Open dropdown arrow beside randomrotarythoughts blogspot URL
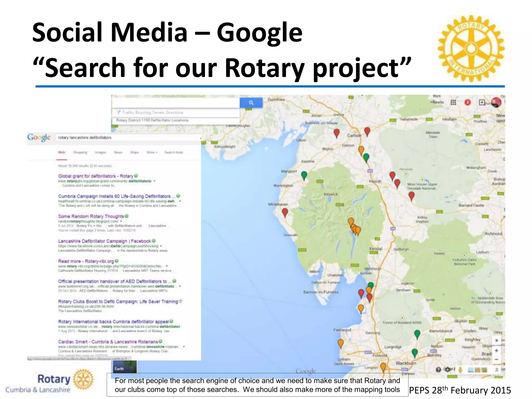Image resolution: width=532 pixels, height=399 pixels. [121, 221]
